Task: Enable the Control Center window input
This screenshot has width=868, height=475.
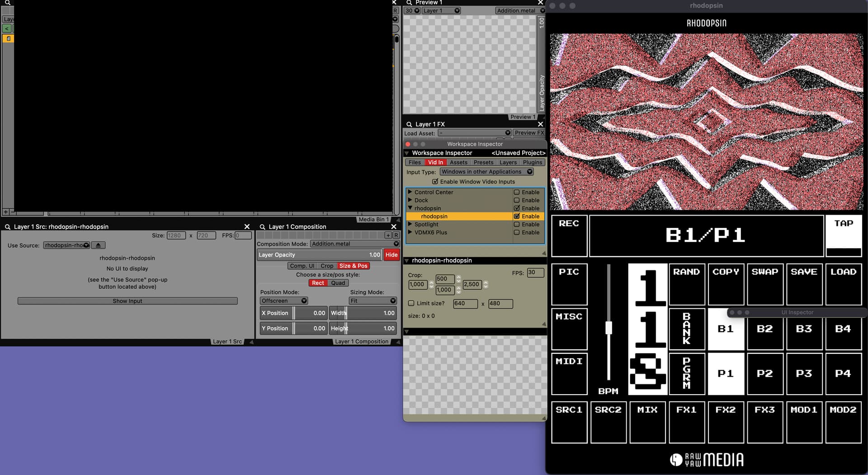Action: (517, 193)
